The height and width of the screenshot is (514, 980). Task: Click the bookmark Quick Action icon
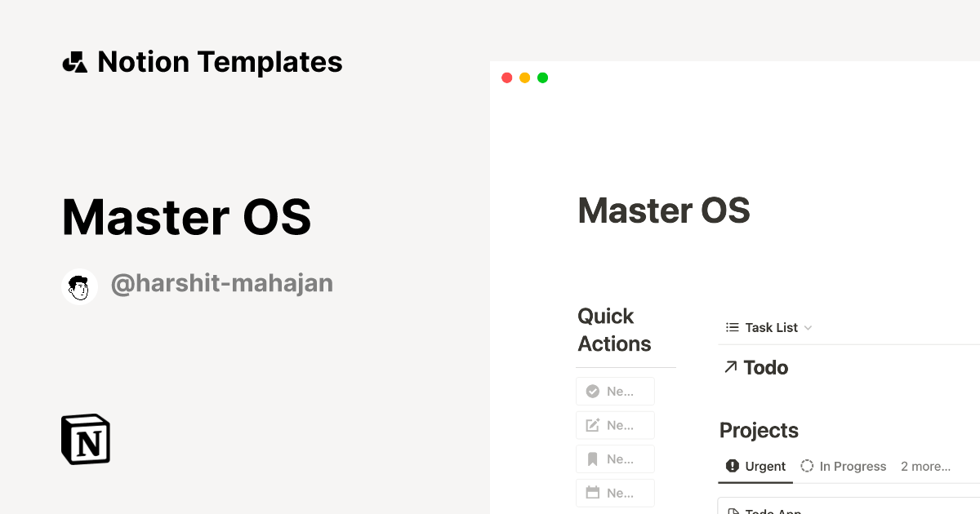point(593,459)
